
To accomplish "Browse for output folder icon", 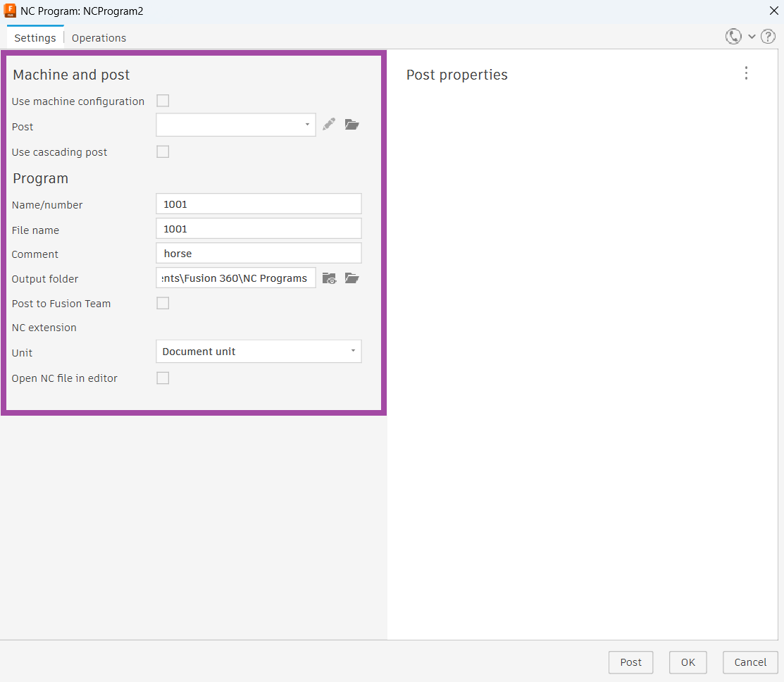I will (x=352, y=278).
